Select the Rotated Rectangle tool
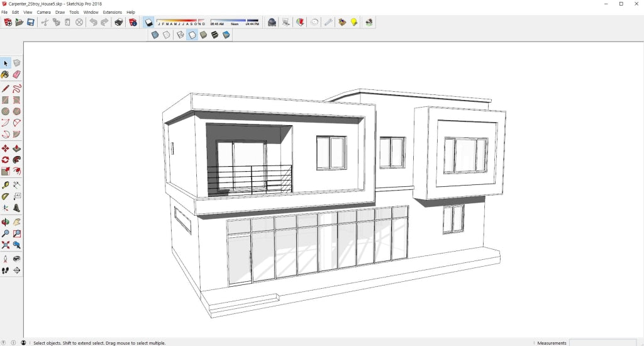644x346 pixels. pos(17,100)
